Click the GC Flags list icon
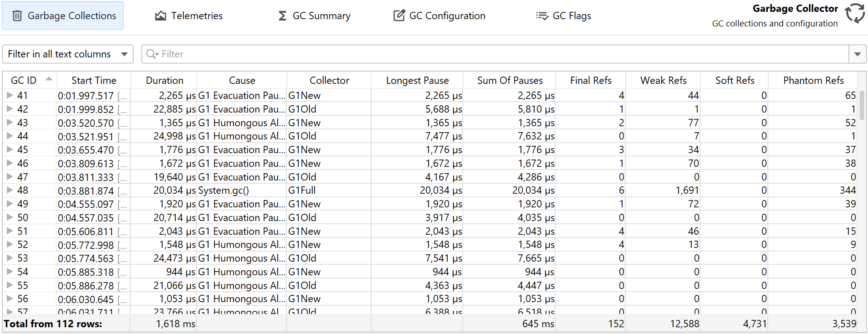Screen dimensions: 868x335 542,16
